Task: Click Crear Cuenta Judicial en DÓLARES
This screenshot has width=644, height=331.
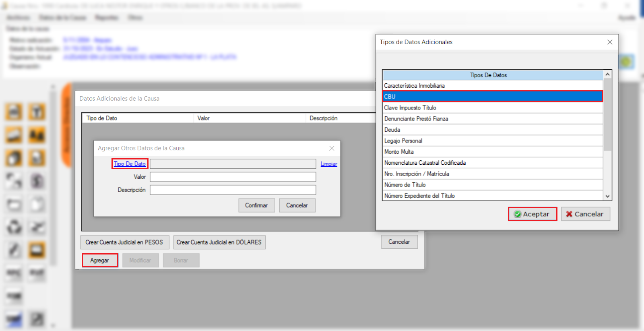Action: coord(219,242)
